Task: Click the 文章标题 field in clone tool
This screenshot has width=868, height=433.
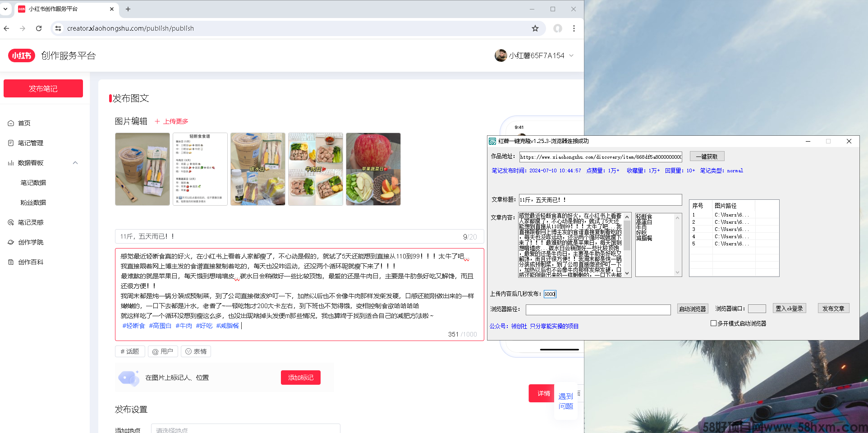Action: point(601,200)
